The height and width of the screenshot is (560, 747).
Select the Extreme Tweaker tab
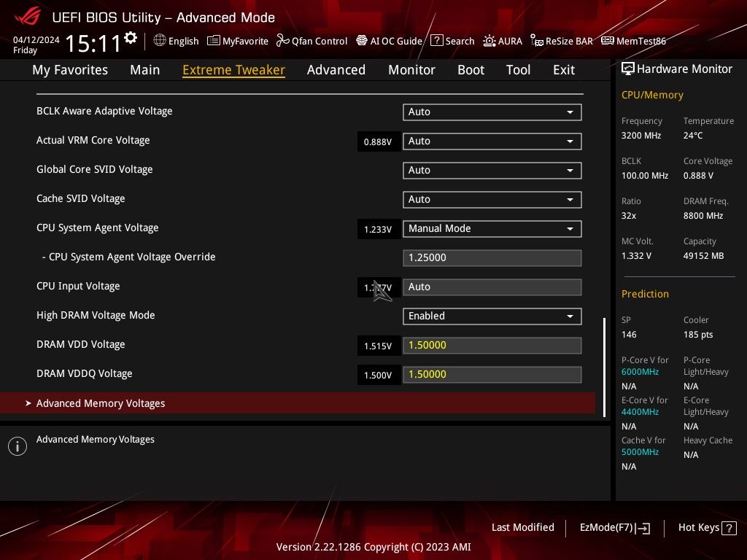[x=233, y=70]
